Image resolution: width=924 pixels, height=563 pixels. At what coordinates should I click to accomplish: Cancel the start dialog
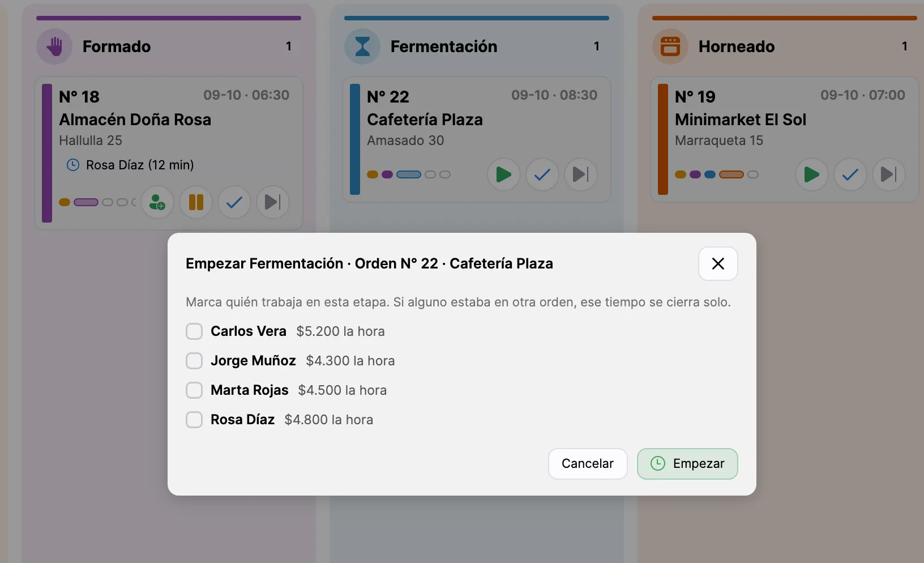[588, 464]
